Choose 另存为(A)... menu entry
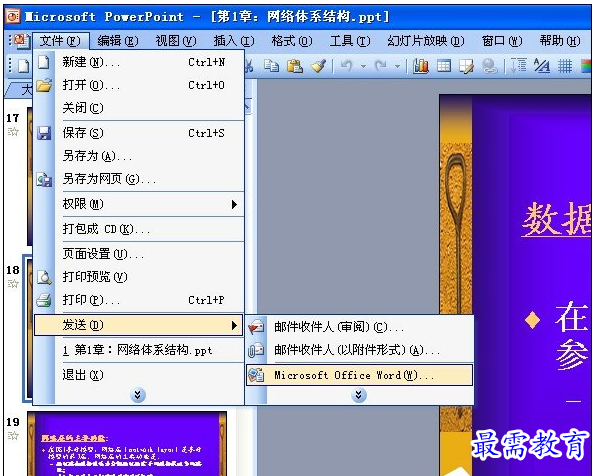The height and width of the screenshot is (476, 595). pyautogui.click(x=139, y=156)
